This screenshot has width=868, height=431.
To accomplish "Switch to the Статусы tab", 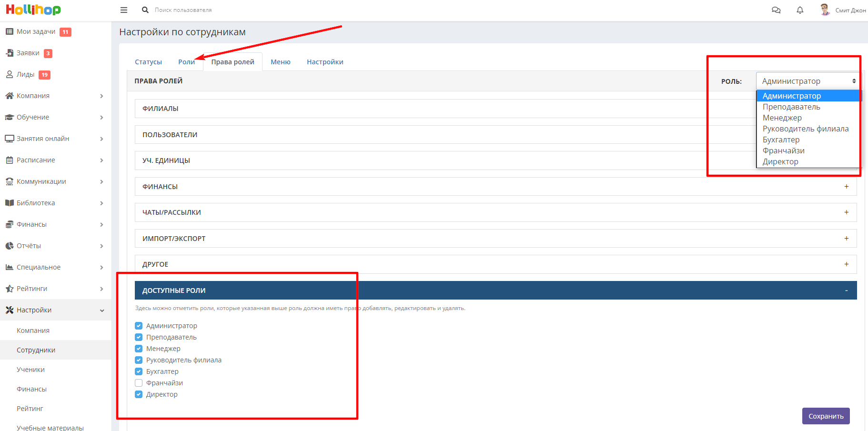I will pos(148,62).
